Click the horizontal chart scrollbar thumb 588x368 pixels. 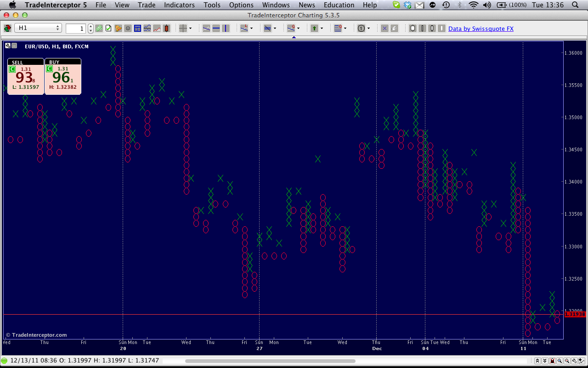(x=270, y=361)
